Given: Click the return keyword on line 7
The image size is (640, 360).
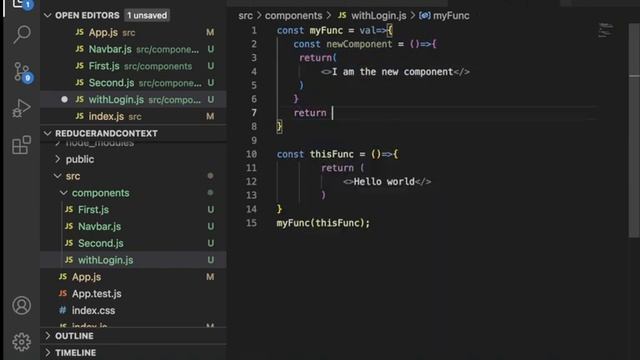Looking at the screenshot, I should pyautogui.click(x=310, y=113).
